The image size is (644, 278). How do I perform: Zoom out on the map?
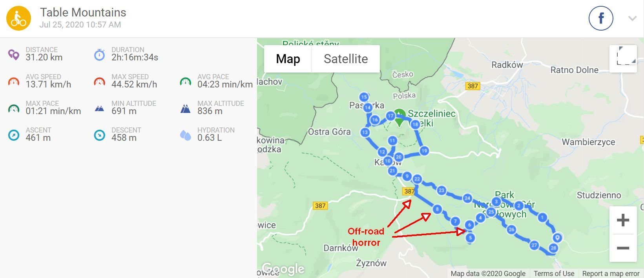tap(623, 248)
